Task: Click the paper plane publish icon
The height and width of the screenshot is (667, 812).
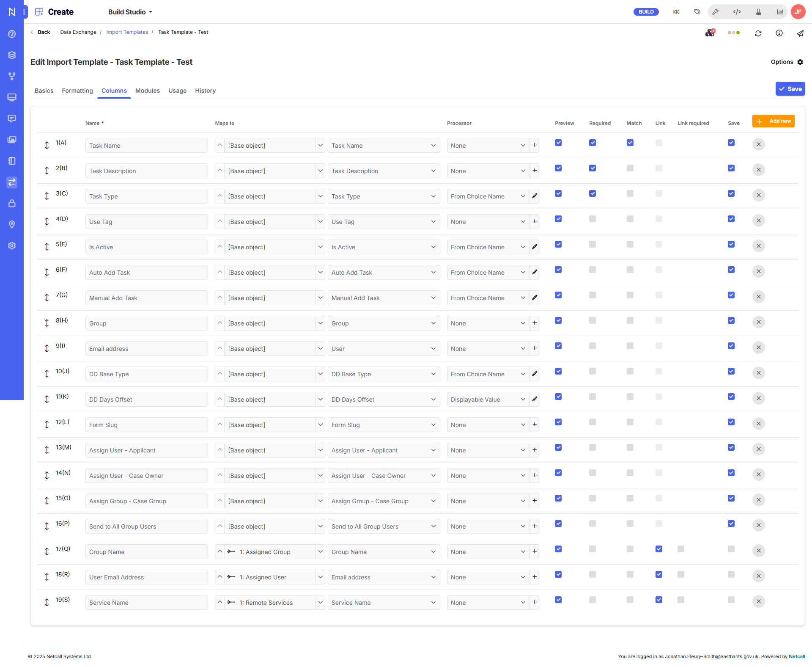Action: click(x=800, y=33)
